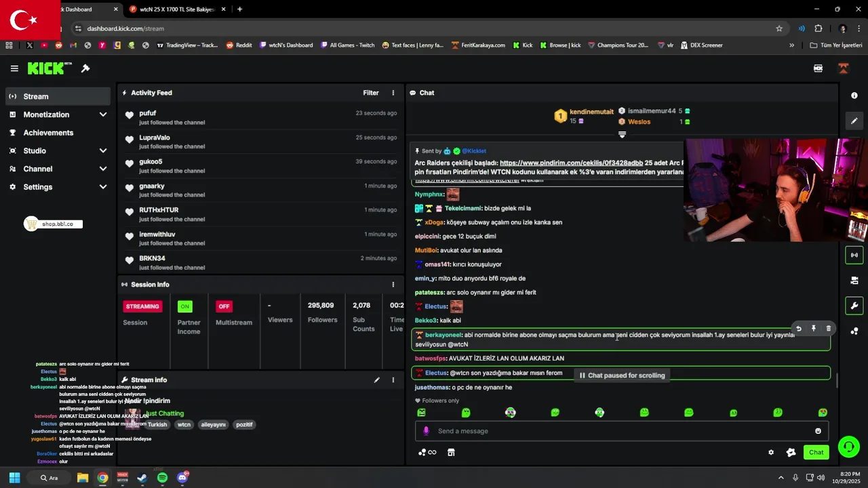Open Session Info options menu
The height and width of the screenshot is (488, 868).
point(393,285)
